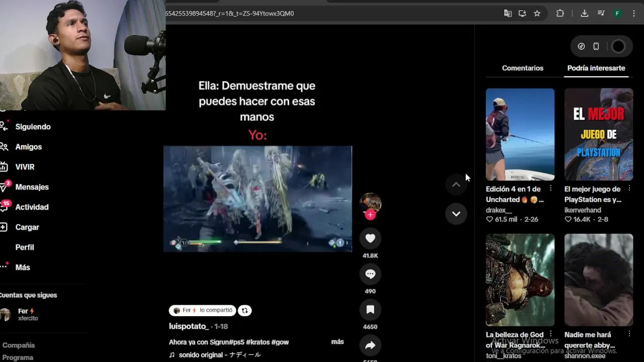Open options menu for Uncharted video card
The width and height of the screenshot is (644, 362).
coord(550,188)
